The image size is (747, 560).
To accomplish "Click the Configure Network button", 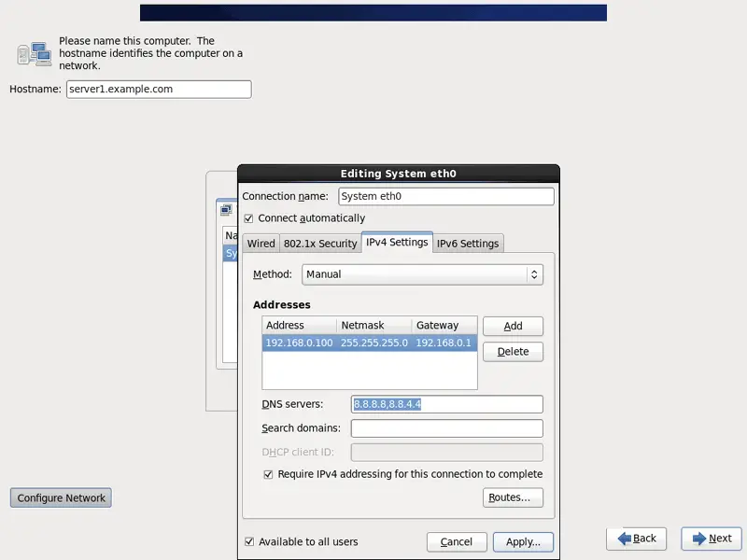I will tap(61, 498).
